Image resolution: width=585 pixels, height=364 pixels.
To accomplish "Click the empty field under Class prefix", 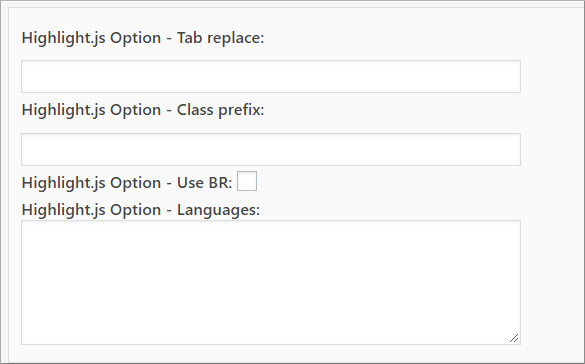I will (x=271, y=149).
